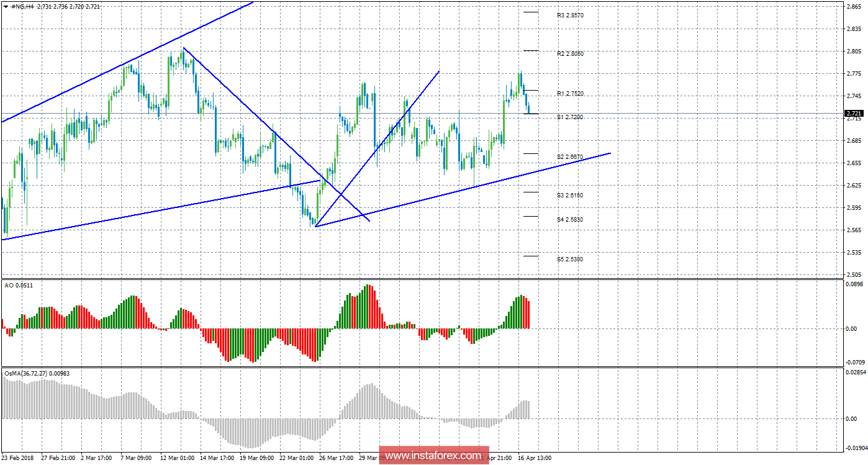Click the 26 Mar 17:00 time label
868x465 pixels.
(336, 458)
